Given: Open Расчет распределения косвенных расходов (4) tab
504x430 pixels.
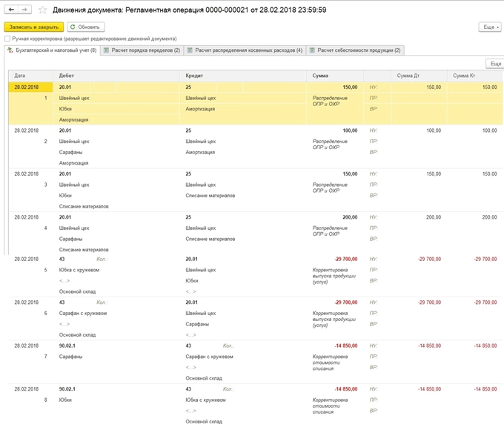Looking at the screenshot, I should 245,50.
